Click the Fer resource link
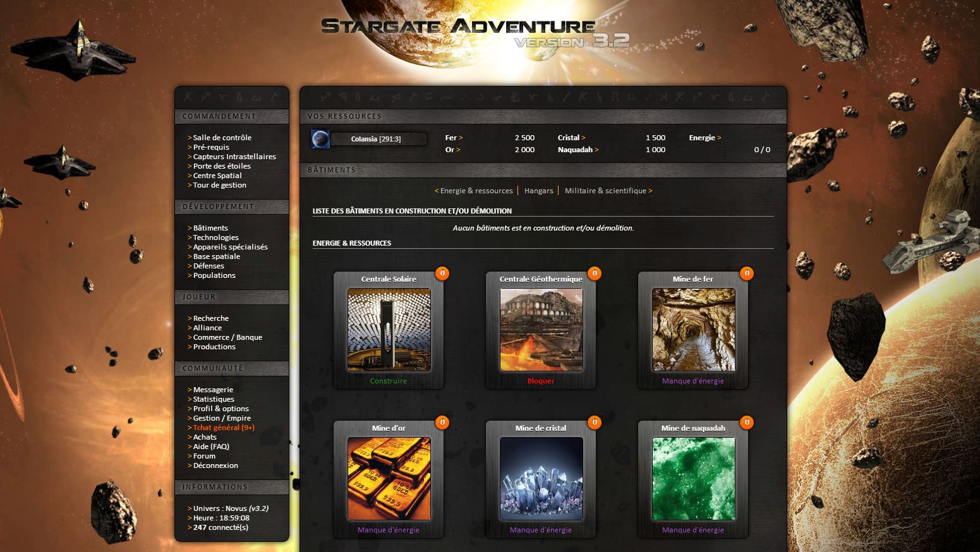Viewport: 980px width, 552px height. pos(454,138)
